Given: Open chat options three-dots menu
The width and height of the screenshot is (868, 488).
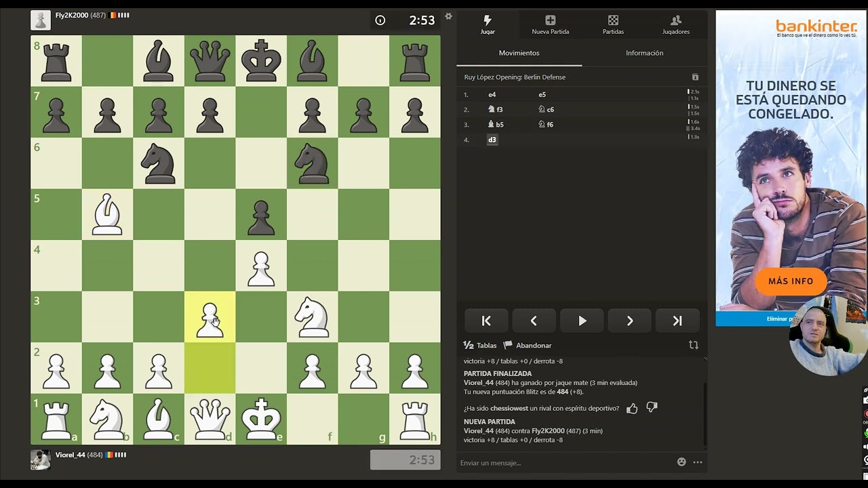Looking at the screenshot, I should pyautogui.click(x=697, y=462).
